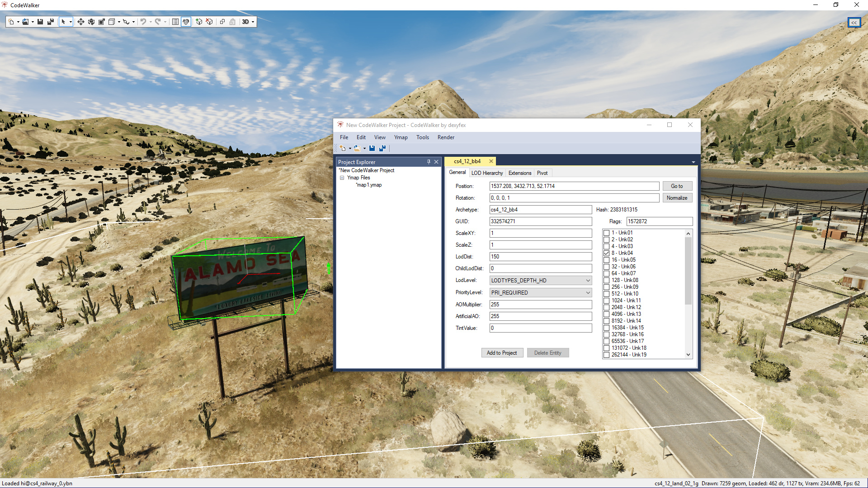868x488 pixels.
Task: Click the Undo icon
Action: point(143,22)
